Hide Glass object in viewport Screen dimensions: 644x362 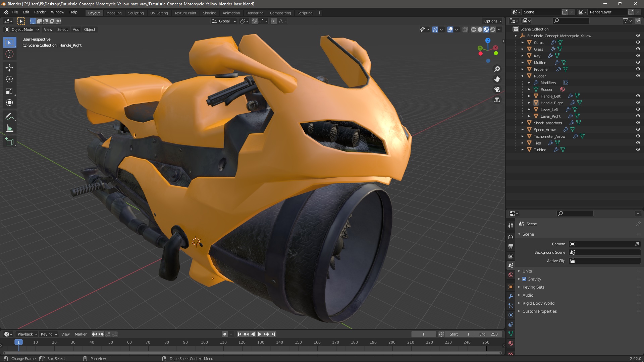point(638,49)
